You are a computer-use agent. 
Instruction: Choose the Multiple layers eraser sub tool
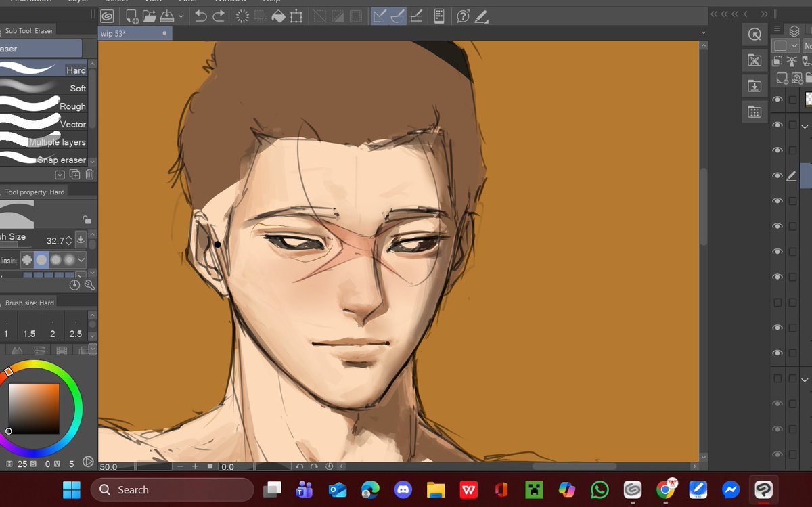tap(44, 141)
